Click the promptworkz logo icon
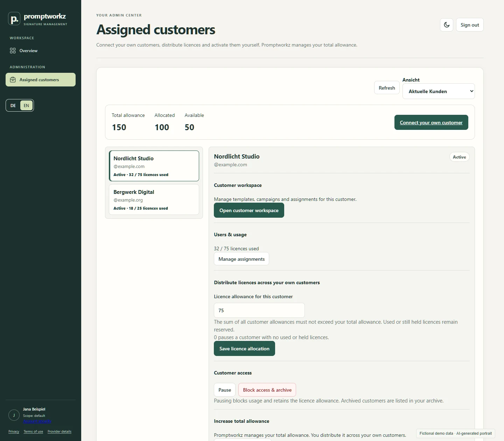504x441 pixels. click(14, 19)
